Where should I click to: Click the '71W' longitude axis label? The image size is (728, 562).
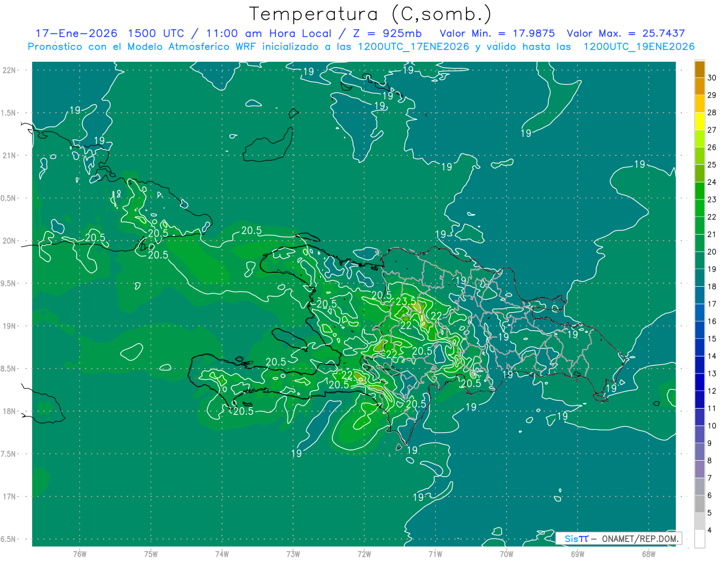tap(435, 554)
